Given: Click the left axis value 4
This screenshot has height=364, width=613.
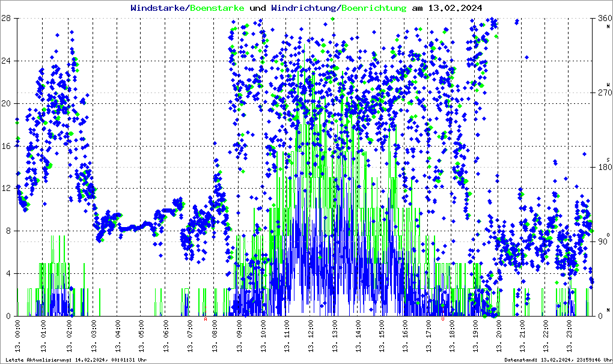Looking at the screenshot, I should click(x=7, y=274).
